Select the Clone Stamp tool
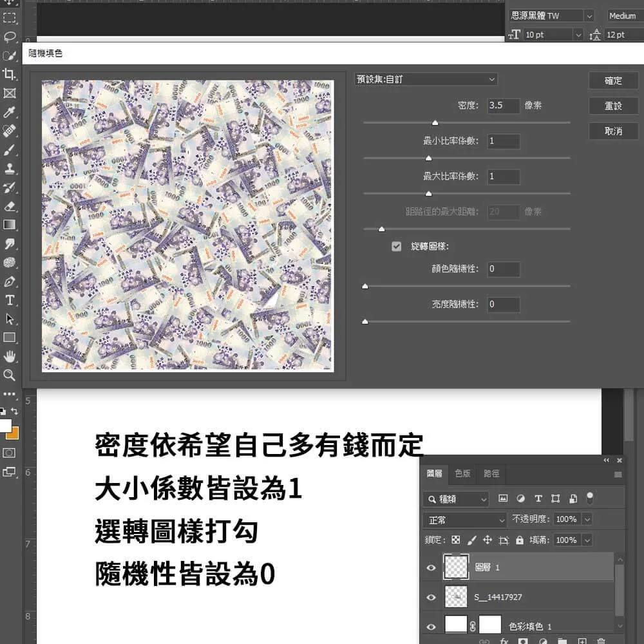Viewport: 644px width, 644px height. click(10, 168)
